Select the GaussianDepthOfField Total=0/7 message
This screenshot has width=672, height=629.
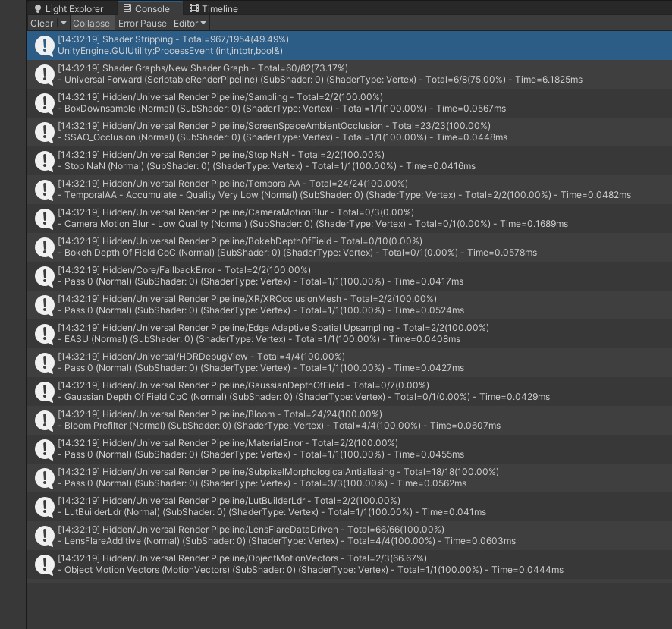pos(350,391)
